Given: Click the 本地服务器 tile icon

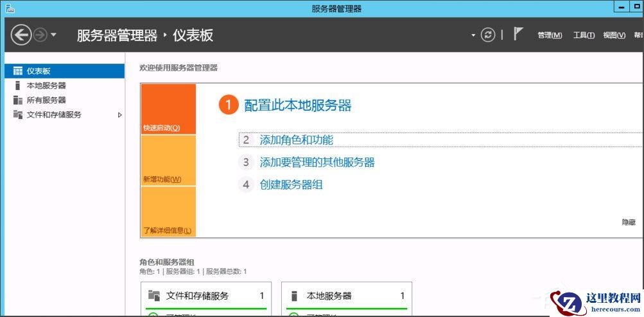Looking at the screenshot, I should [294, 296].
